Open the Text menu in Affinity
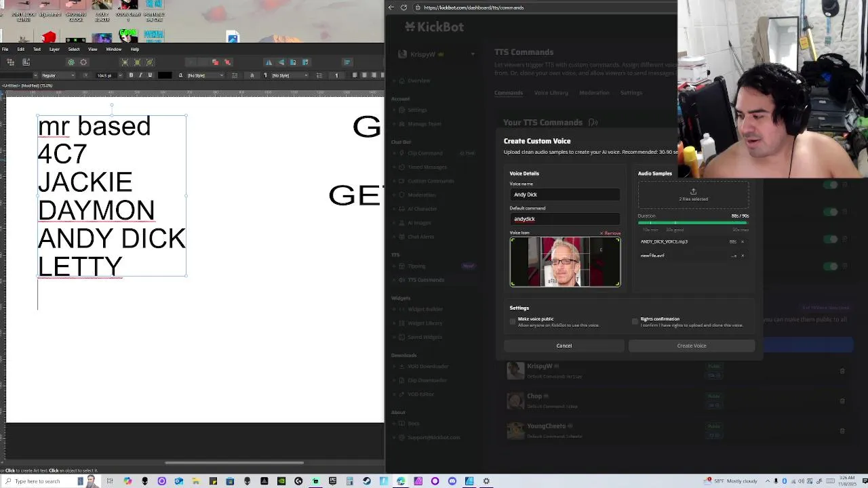 pyautogui.click(x=37, y=49)
